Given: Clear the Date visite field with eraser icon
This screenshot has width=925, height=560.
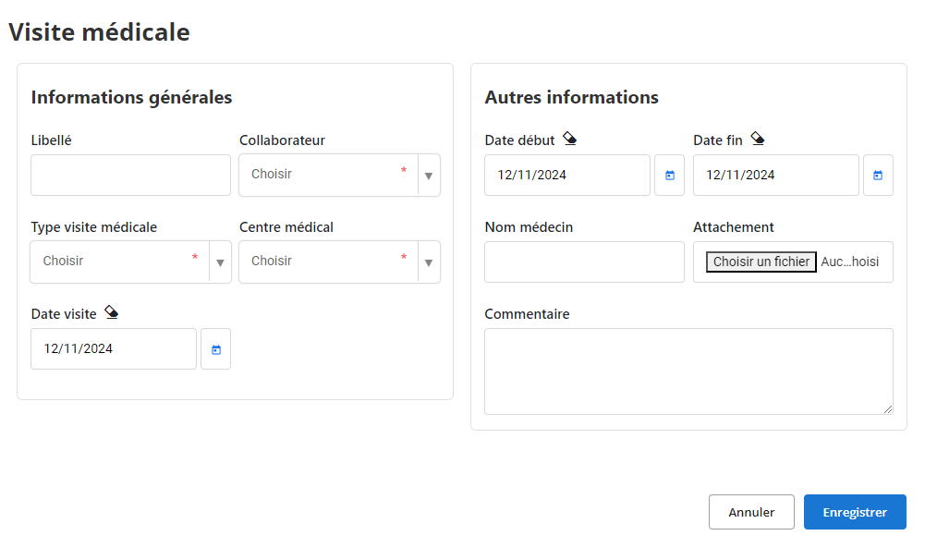Looking at the screenshot, I should pos(112,312).
